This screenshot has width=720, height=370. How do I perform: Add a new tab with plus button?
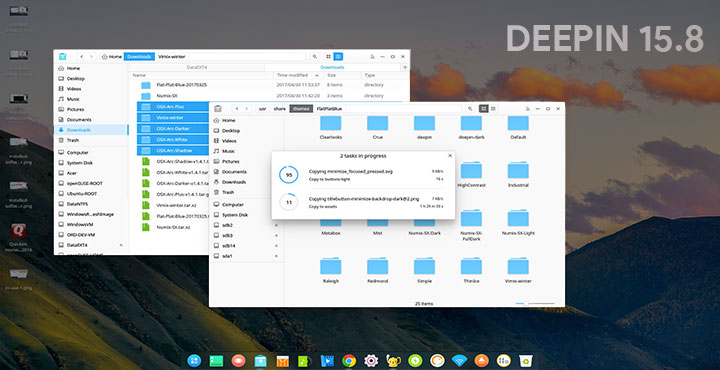pos(405,67)
